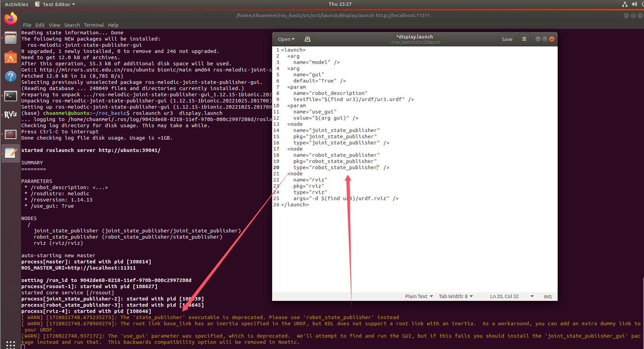Image resolution: width=644 pixels, height=349 pixels.
Task: Select the Text Editor icon in the dock
Action: (11, 153)
